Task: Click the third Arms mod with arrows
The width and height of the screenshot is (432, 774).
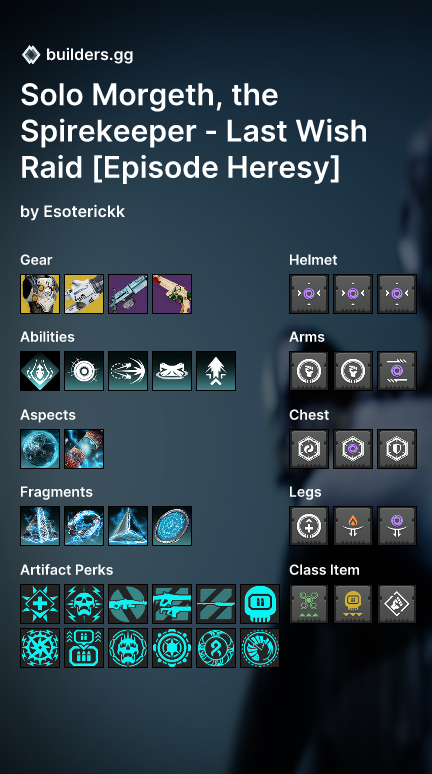Action: (x=397, y=371)
